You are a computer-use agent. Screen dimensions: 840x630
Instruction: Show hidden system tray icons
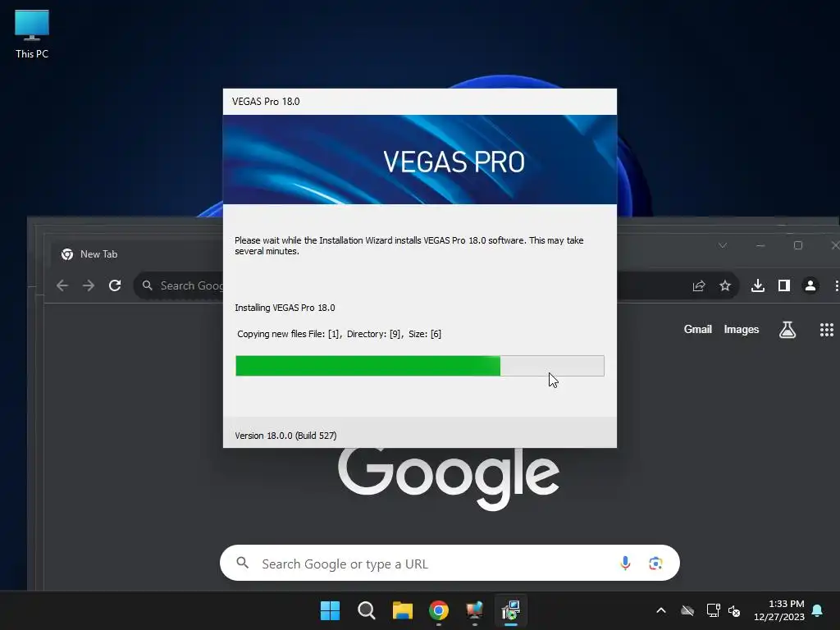click(x=661, y=610)
